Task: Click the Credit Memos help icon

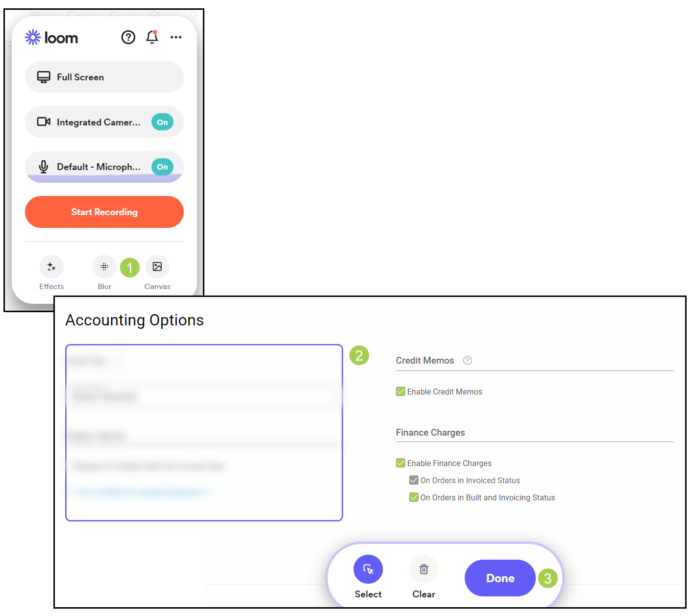Action: [468, 360]
